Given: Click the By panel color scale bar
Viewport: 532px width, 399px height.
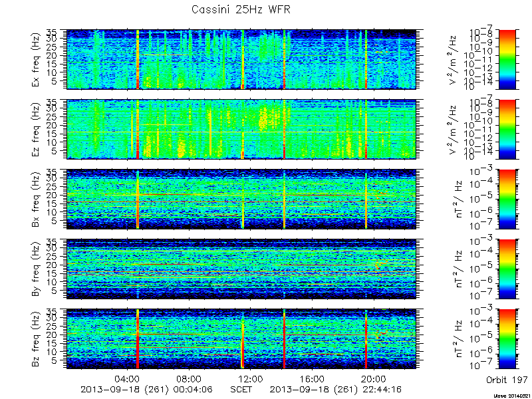Looking at the screenshot, I should 507,269.
